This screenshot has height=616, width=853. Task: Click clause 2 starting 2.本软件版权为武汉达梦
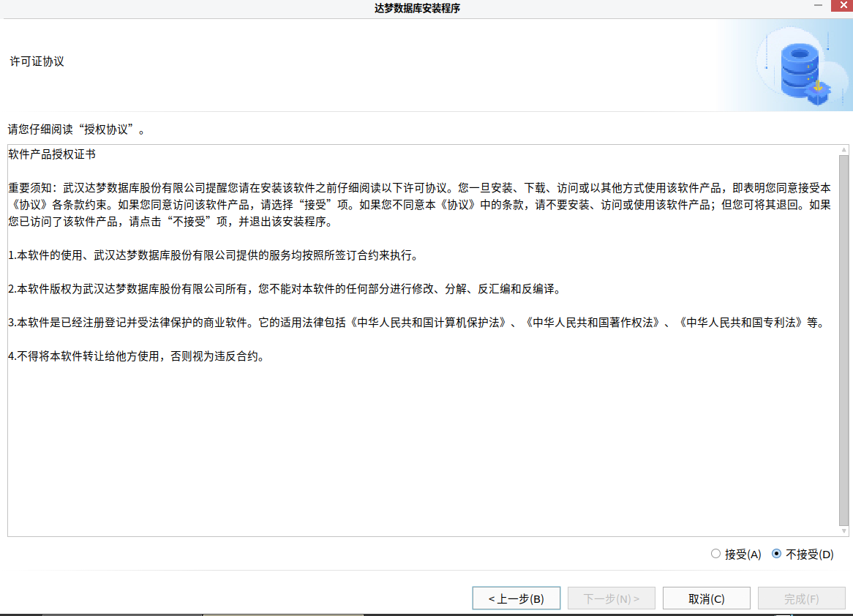tap(286, 289)
